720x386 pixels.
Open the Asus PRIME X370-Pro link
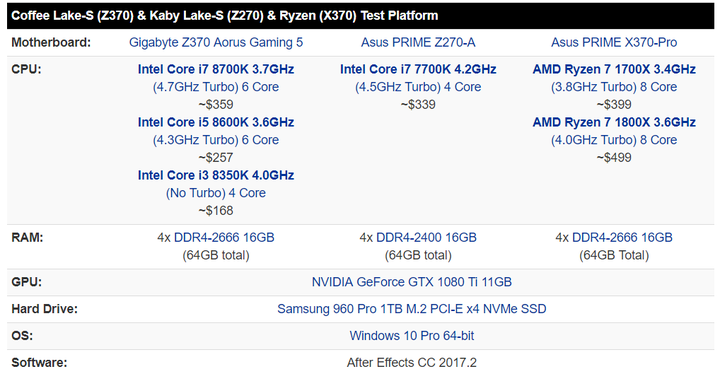614,43
